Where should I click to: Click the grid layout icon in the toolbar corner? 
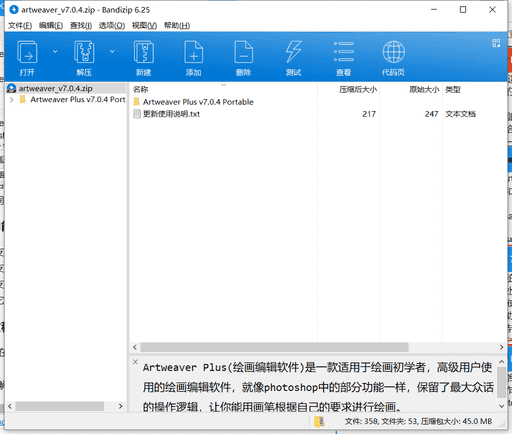click(x=496, y=43)
